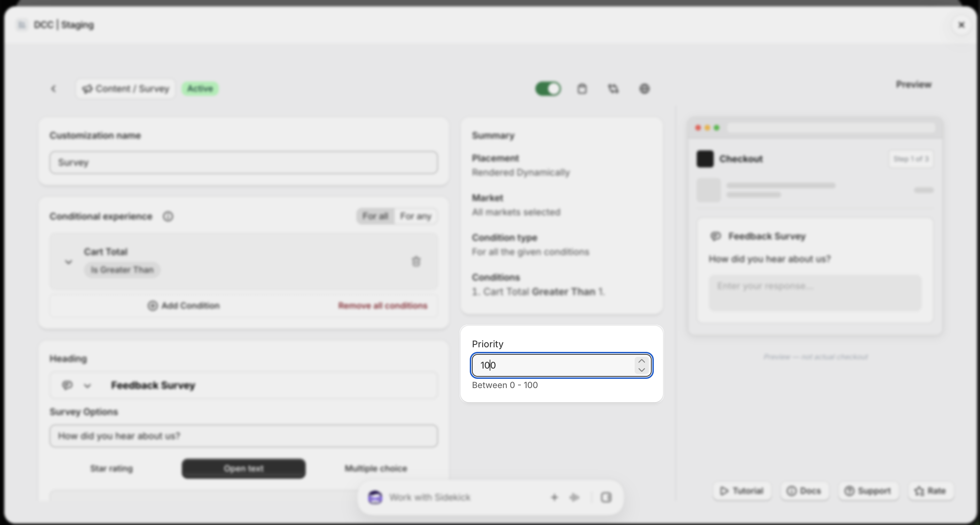Click the panel toggle icon in Sidekick bar
This screenshot has width=980, height=525.
click(606, 498)
